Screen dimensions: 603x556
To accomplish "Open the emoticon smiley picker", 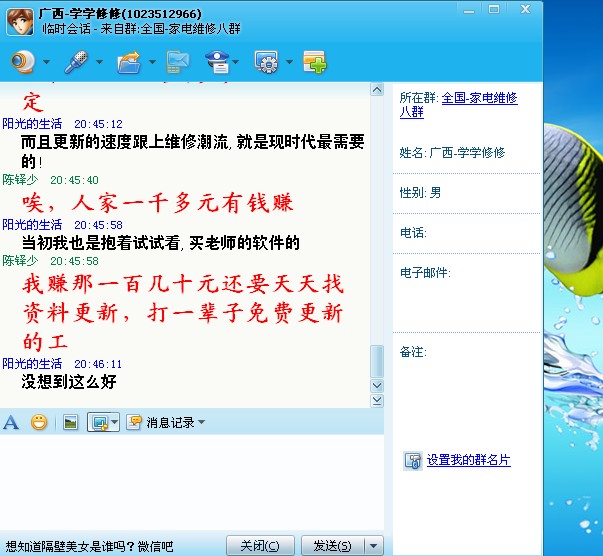I will click(39, 423).
